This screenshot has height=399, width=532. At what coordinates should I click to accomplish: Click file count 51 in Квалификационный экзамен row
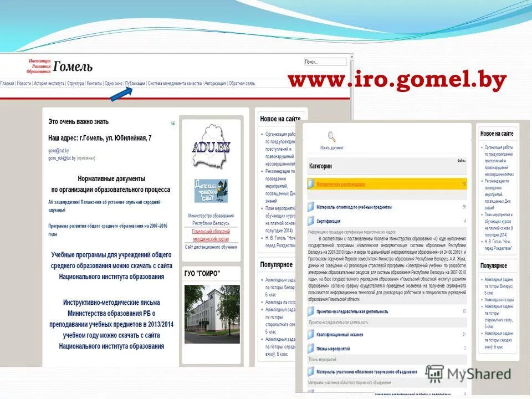point(464,335)
